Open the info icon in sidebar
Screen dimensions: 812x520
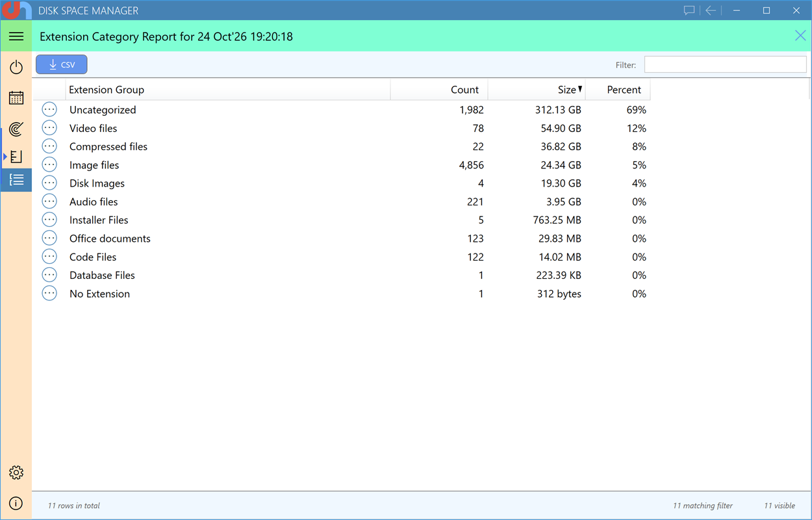tap(16, 503)
